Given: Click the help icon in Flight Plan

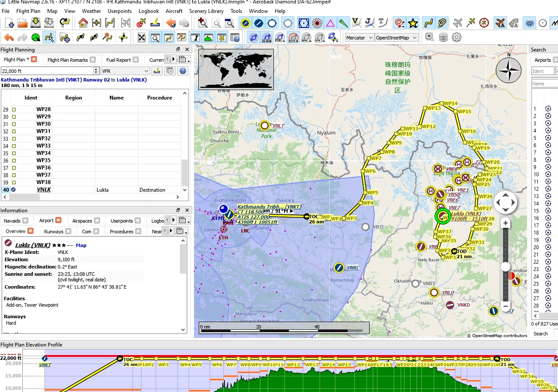Looking at the screenshot, I should coord(183,71).
